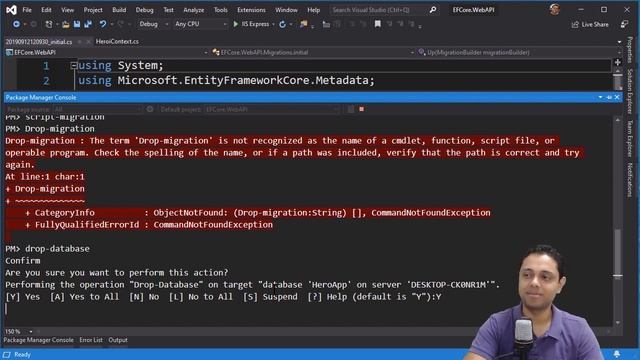Open the Analyze menu
The width and height of the screenshot is (640, 360).
(193, 10)
